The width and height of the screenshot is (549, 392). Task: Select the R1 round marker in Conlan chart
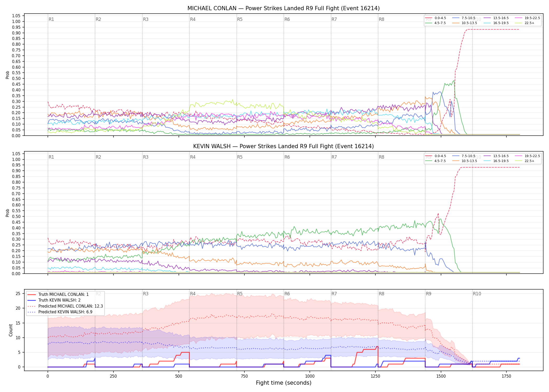click(x=51, y=19)
